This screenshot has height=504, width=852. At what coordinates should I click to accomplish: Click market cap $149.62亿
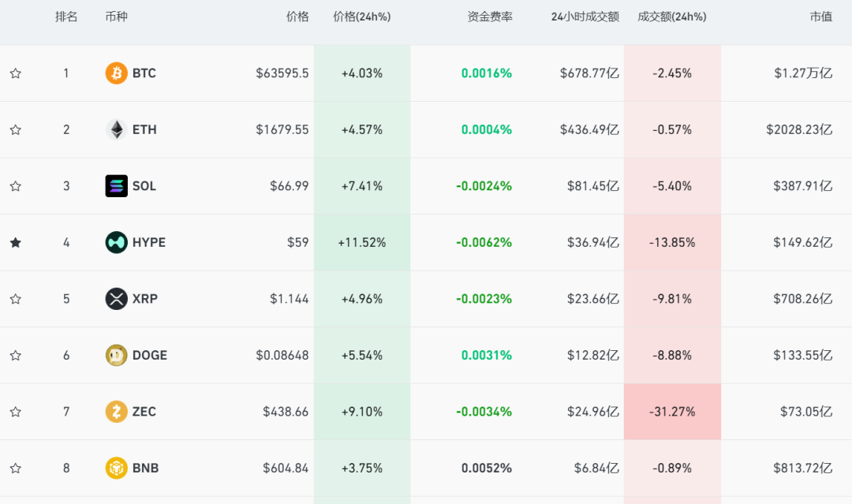802,243
